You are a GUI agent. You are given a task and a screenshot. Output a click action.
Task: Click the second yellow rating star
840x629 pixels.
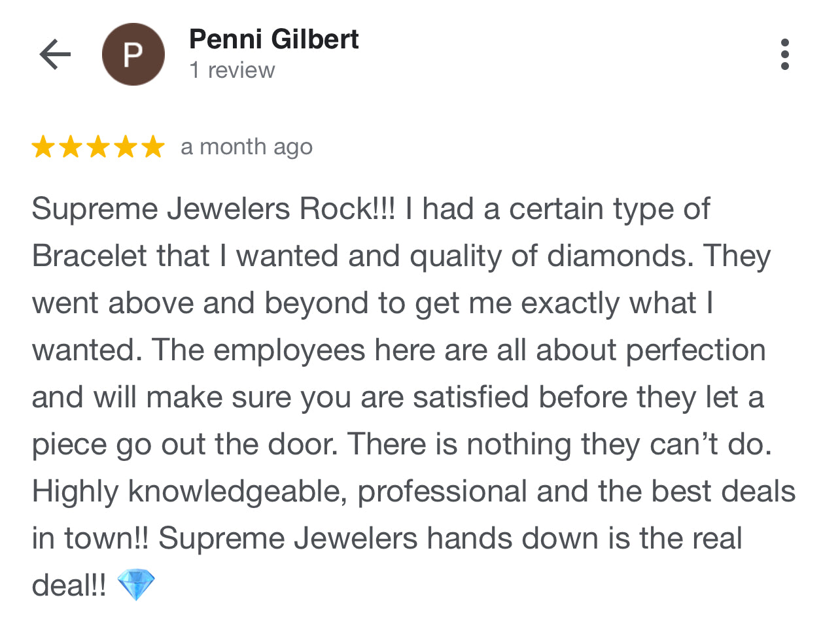[x=71, y=147]
